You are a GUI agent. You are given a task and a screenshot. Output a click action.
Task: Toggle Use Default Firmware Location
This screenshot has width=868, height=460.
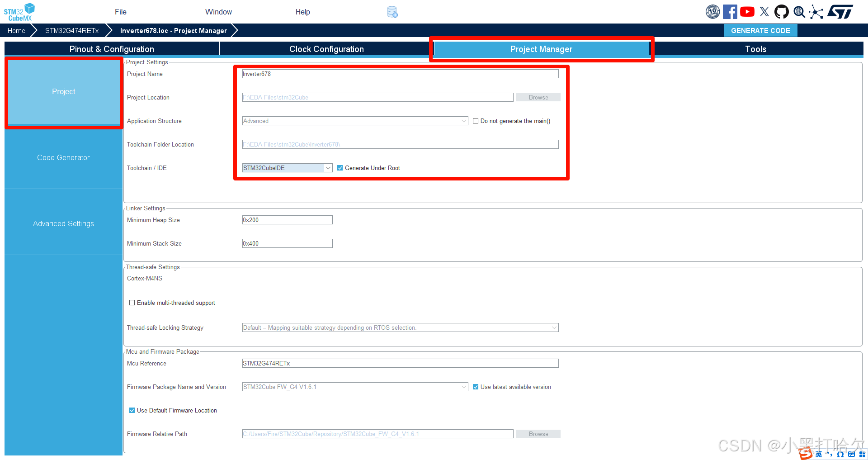[x=132, y=410]
